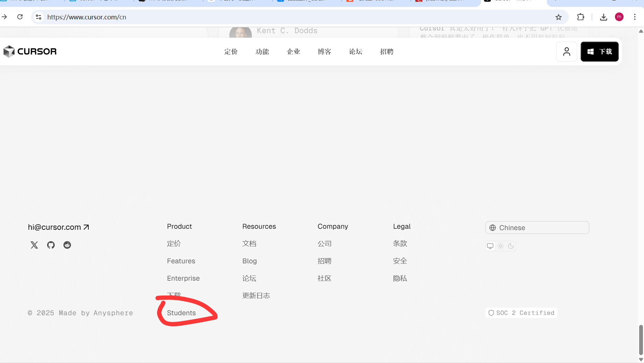
Task: Open browser downloads icon
Action: pyautogui.click(x=603, y=17)
